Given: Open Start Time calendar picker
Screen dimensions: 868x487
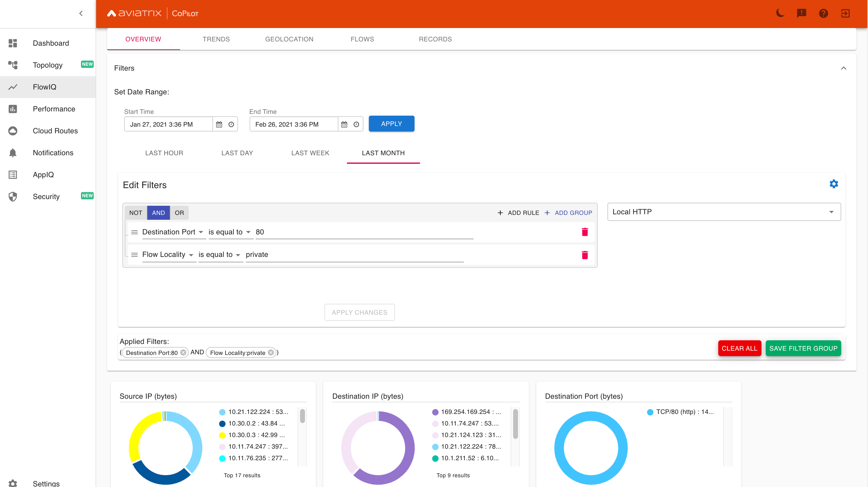Looking at the screenshot, I should [x=219, y=124].
